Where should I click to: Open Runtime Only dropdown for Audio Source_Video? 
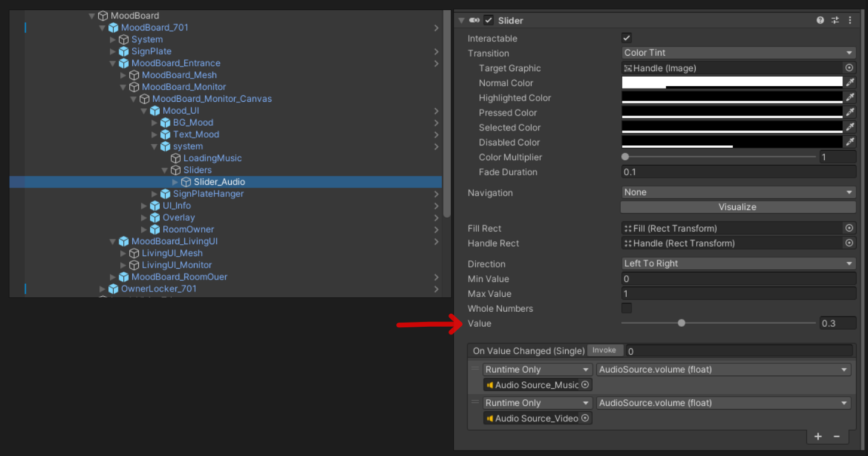point(538,403)
